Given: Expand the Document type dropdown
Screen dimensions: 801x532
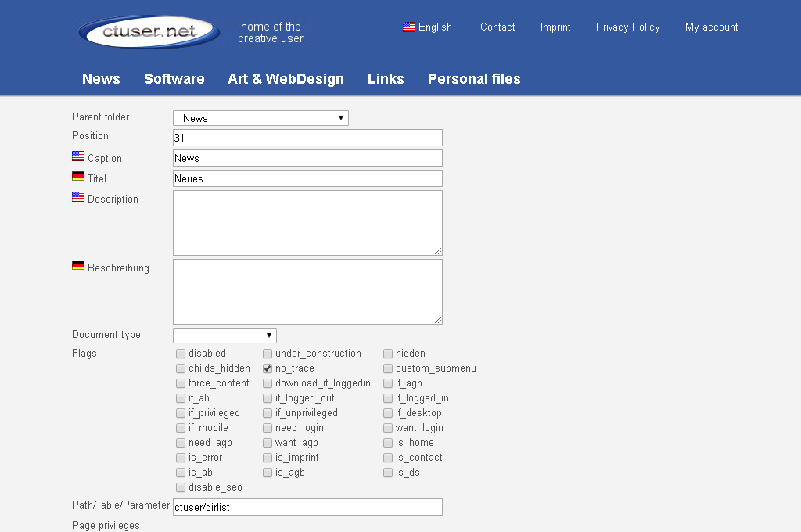Looking at the screenshot, I should (x=224, y=336).
